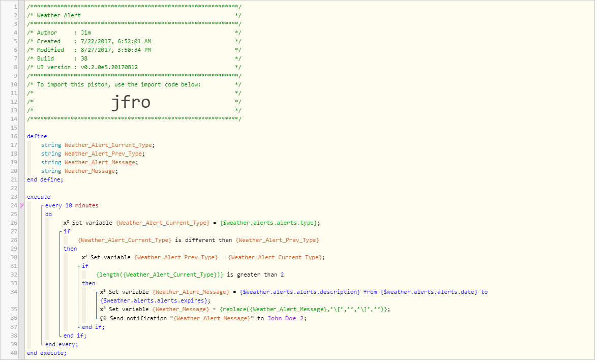Click the outer 'if' keyword on line 27

coord(67,231)
